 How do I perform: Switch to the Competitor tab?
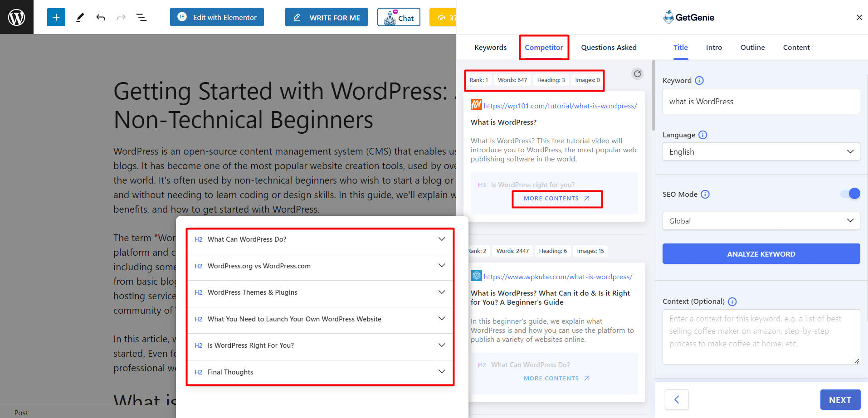(x=544, y=47)
